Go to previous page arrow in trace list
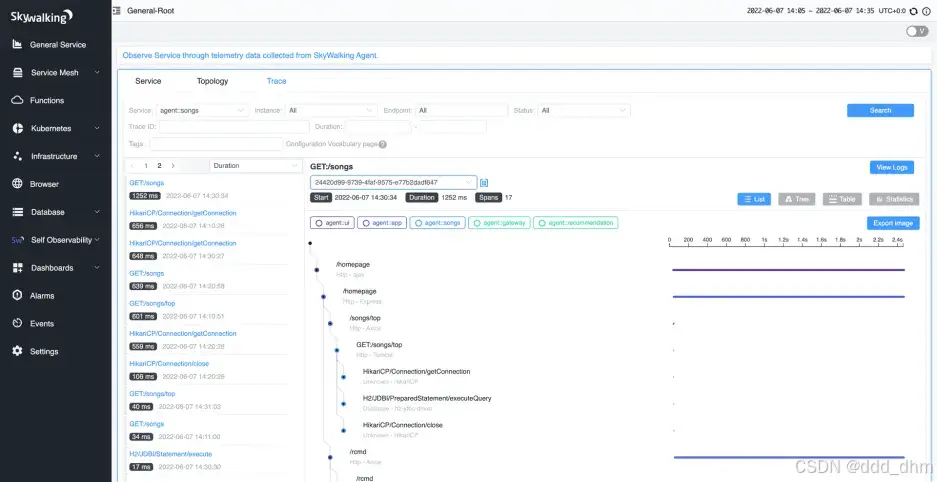The width and height of the screenshot is (937, 482). pos(133,165)
